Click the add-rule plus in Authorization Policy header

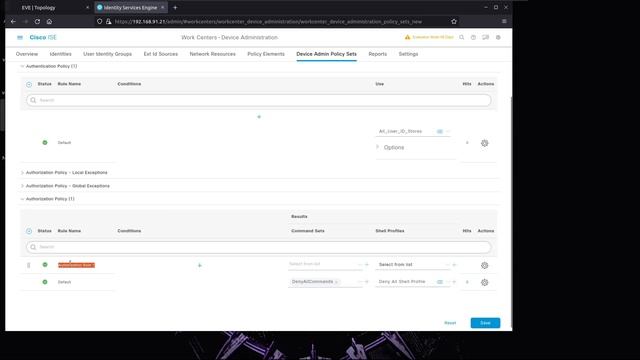pyautogui.click(x=29, y=231)
